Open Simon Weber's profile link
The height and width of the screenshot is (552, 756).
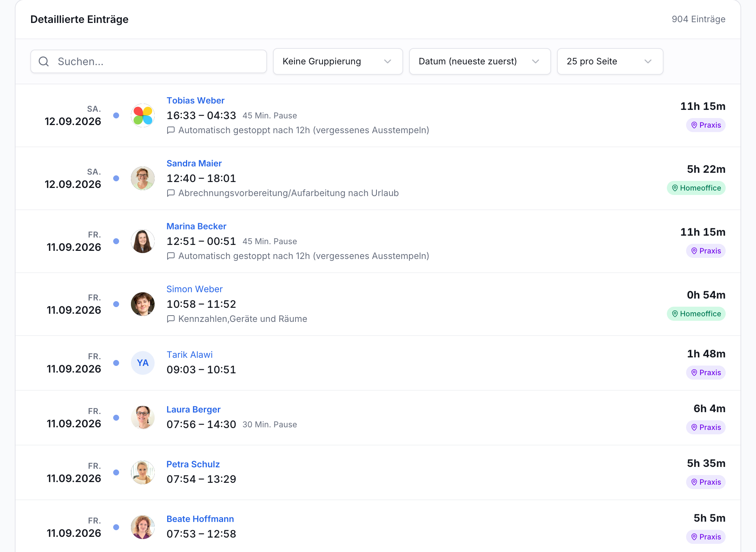[x=194, y=289]
